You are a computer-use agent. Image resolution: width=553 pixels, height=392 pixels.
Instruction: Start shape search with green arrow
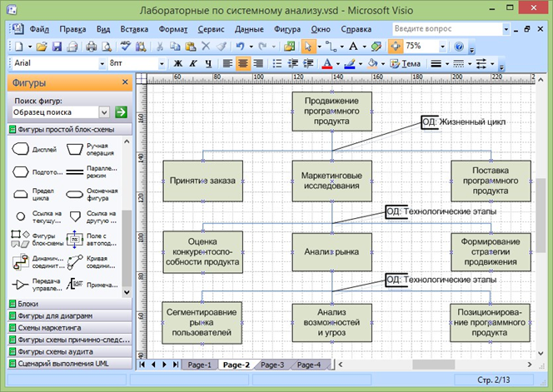tap(121, 112)
